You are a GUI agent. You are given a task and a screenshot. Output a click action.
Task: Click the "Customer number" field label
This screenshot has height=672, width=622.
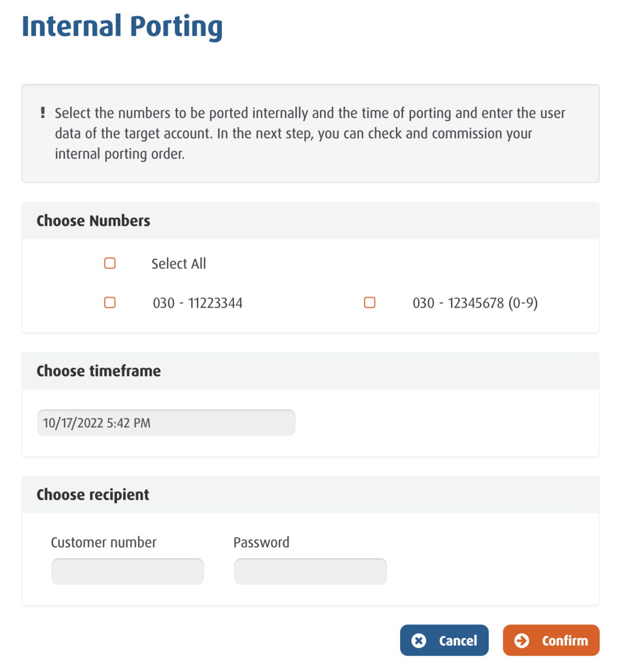click(x=104, y=543)
